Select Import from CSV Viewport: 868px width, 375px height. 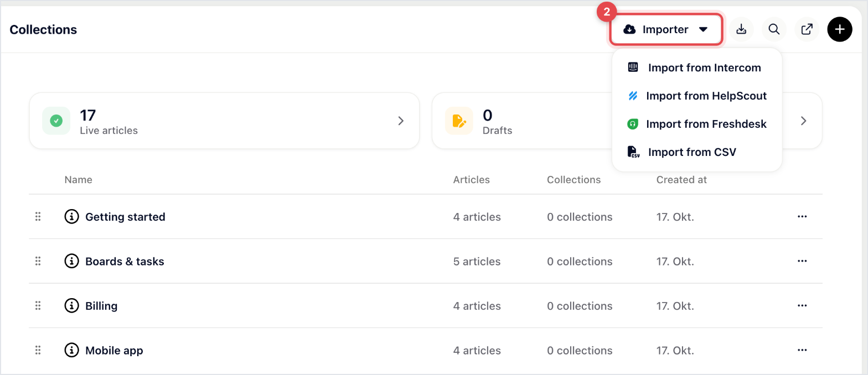(697, 152)
